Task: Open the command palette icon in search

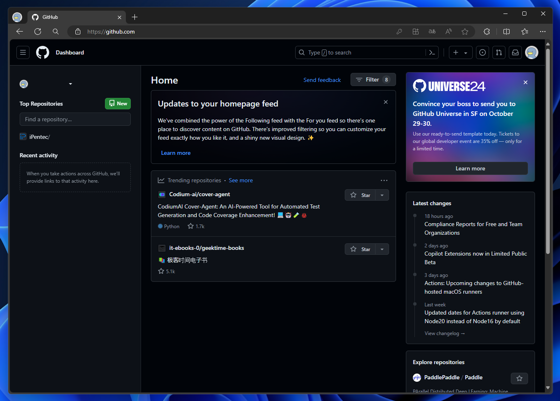Action: click(432, 52)
